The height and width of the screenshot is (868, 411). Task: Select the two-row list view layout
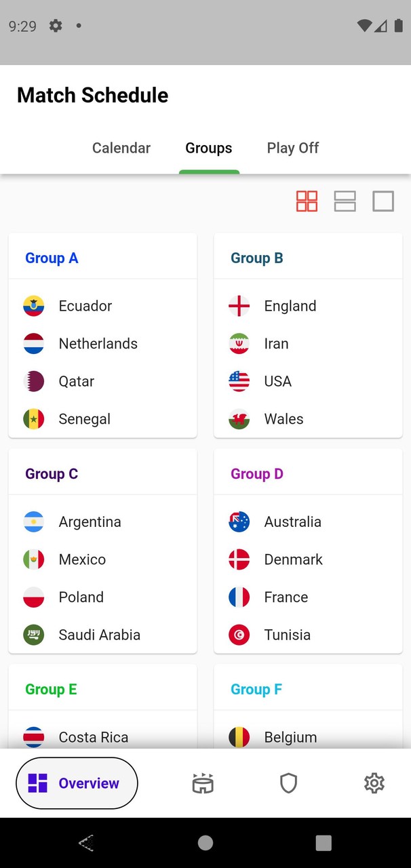(345, 201)
